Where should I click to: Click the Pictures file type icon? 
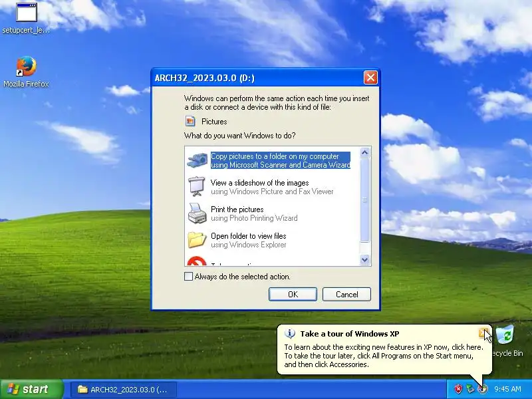190,121
